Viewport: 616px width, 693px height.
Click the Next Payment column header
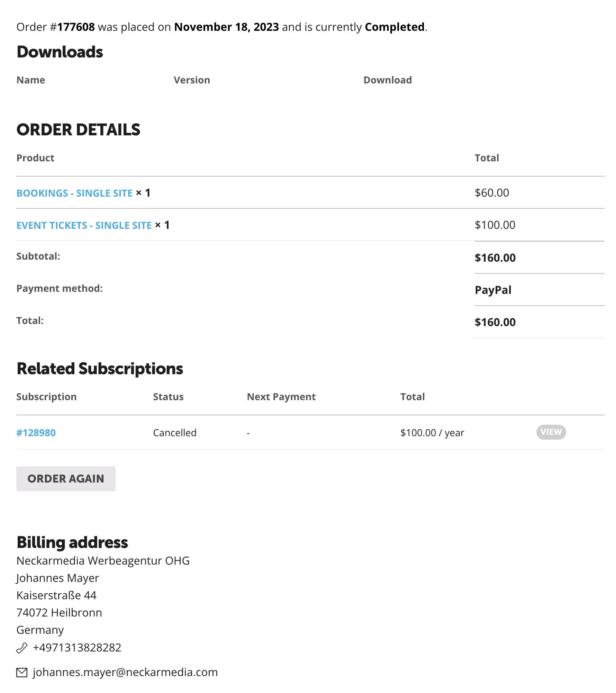(x=281, y=397)
